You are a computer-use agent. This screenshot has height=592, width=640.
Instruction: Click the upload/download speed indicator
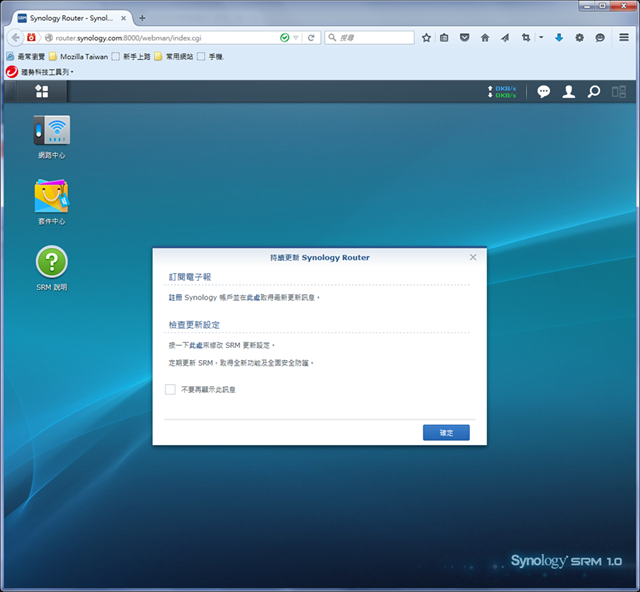coord(502,91)
